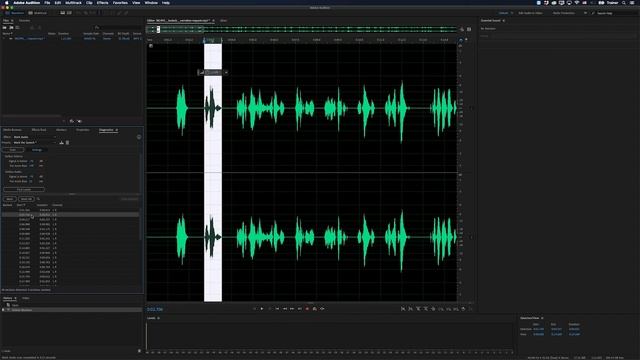Click the overview navigator waveform at top
The width and height of the screenshot is (640, 360).
[x=302, y=29]
